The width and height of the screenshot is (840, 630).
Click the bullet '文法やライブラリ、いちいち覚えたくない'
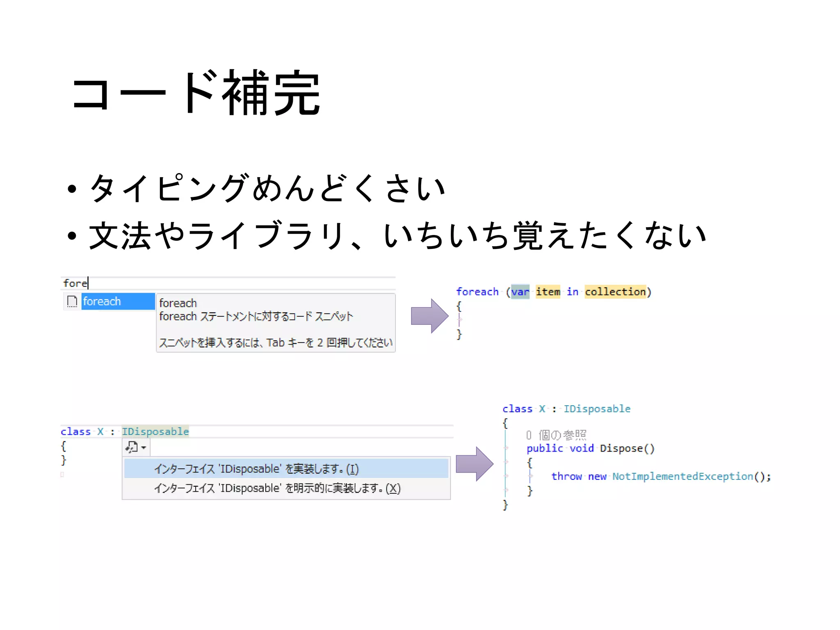click(x=397, y=235)
